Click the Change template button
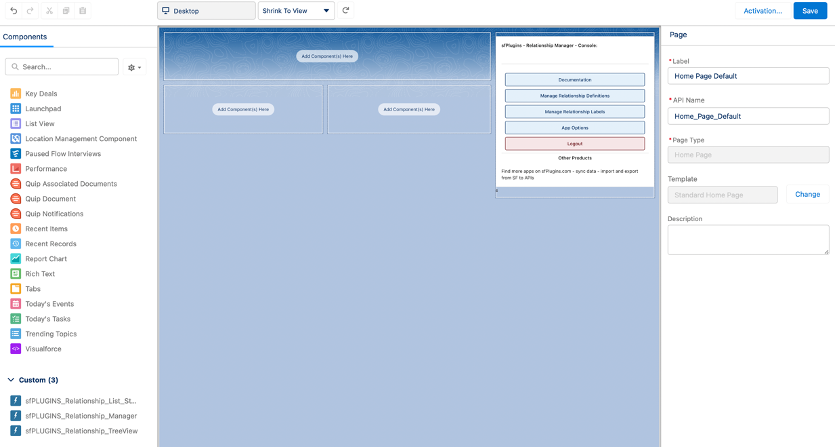 tap(807, 194)
